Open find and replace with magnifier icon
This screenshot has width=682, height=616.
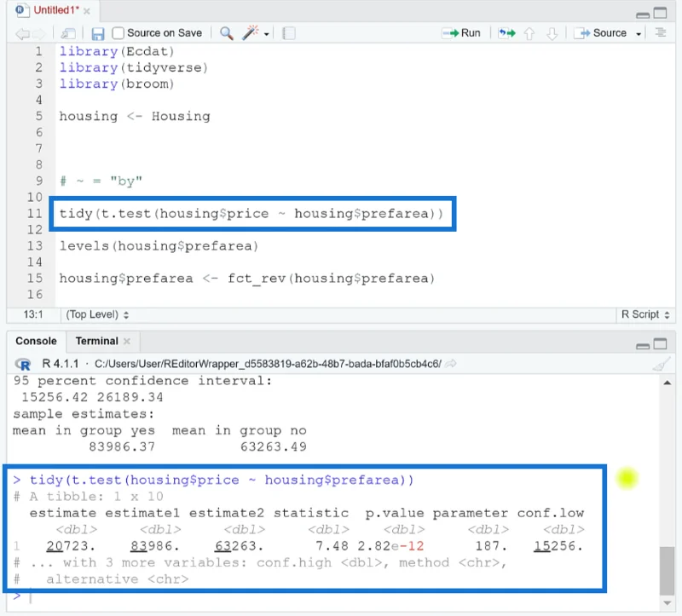(226, 33)
